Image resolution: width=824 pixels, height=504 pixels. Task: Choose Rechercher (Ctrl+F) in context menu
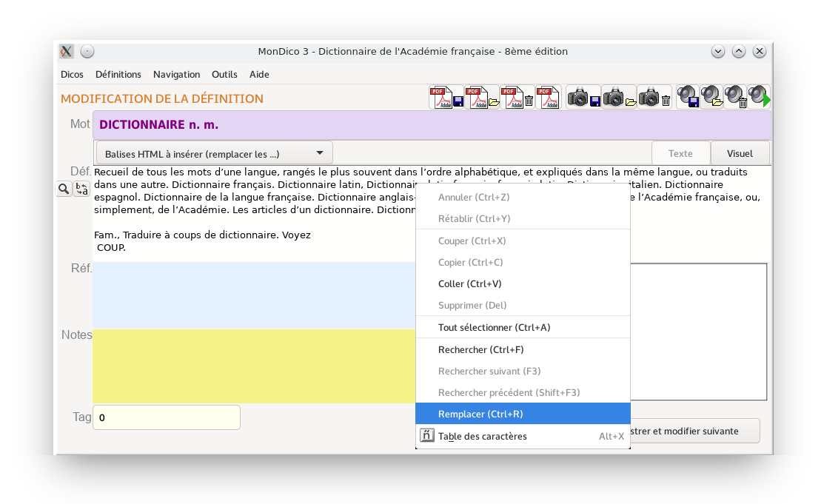tap(523, 349)
